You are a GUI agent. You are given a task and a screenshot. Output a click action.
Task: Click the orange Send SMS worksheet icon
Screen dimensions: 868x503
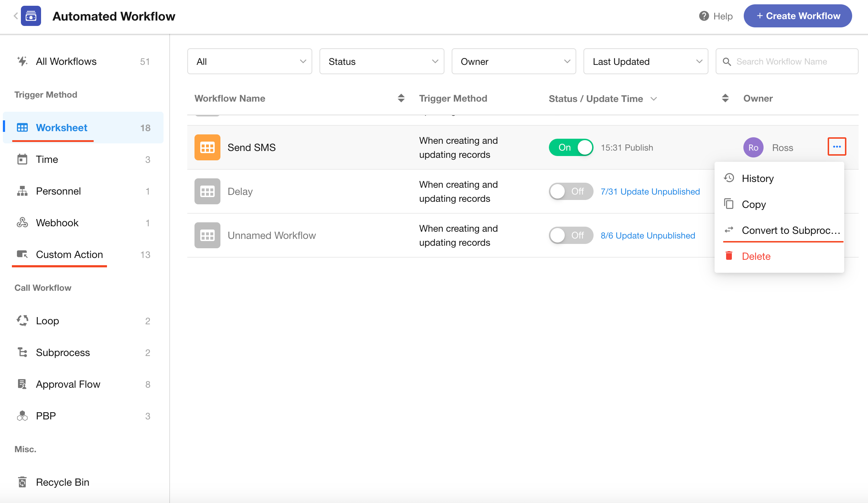207,147
